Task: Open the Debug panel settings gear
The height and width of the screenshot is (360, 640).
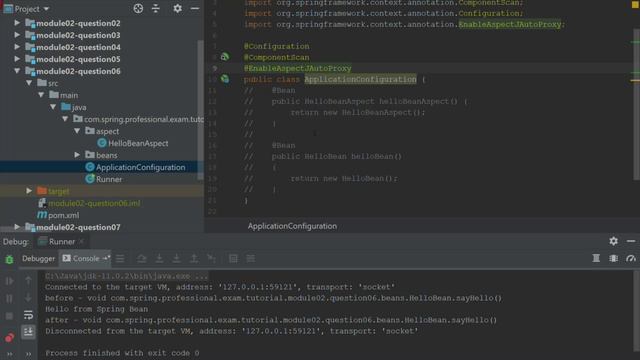Action: [613, 241]
